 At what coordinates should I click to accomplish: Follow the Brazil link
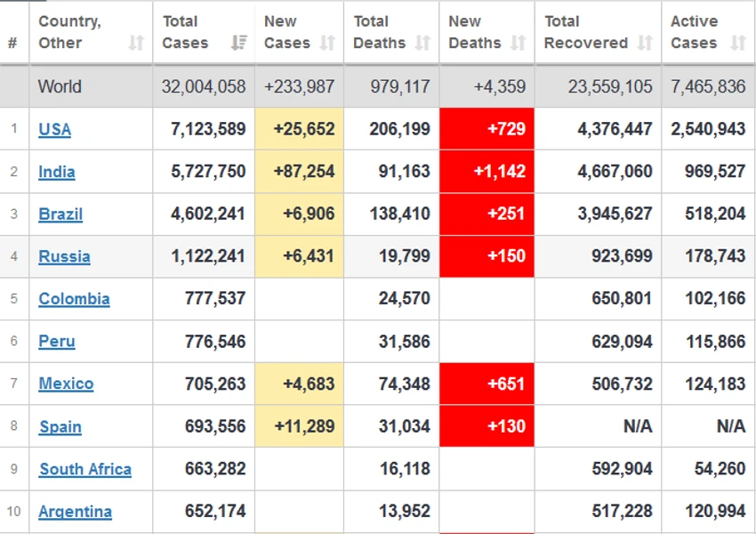pyautogui.click(x=60, y=214)
